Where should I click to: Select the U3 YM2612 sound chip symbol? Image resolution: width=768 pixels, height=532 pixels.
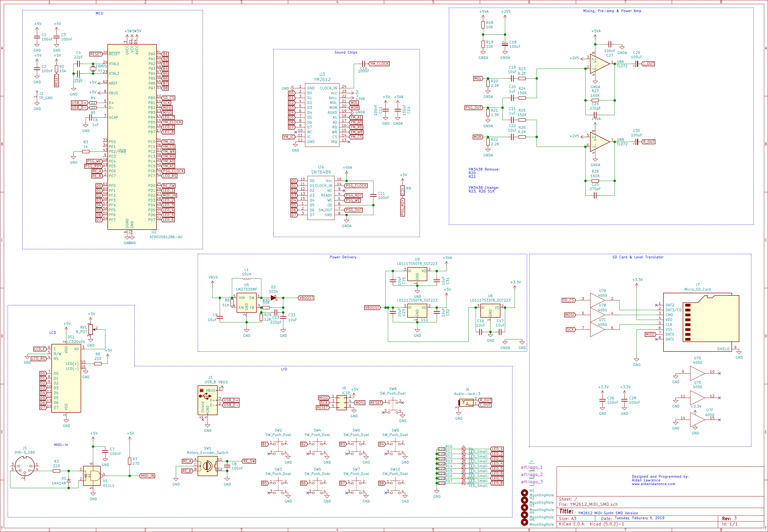322,115
